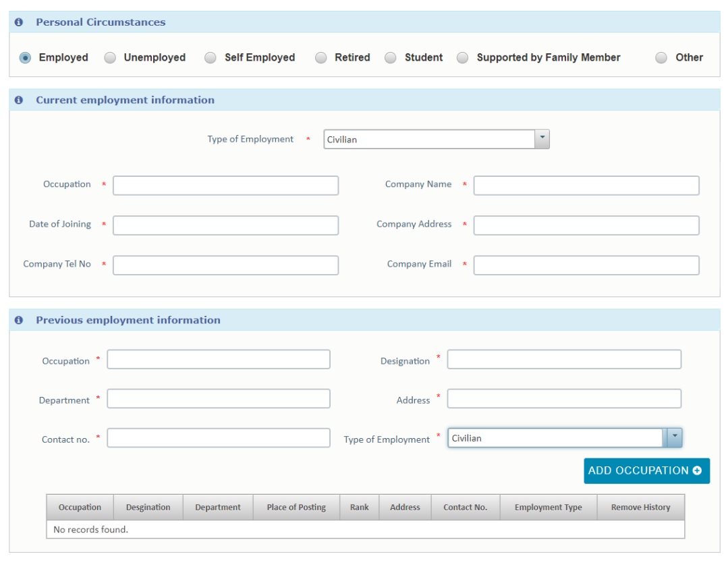
Task: Click the Occupation table column header
Action: [80, 508]
